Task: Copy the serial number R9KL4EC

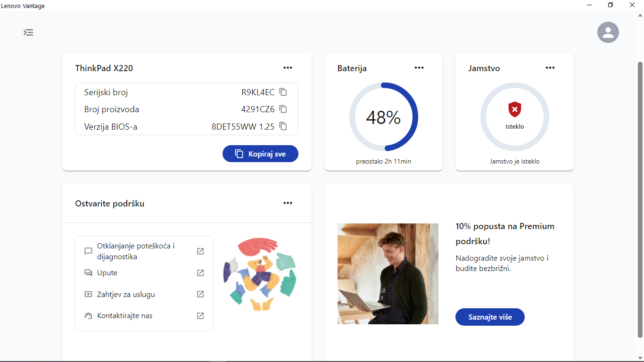Action: pos(283,92)
